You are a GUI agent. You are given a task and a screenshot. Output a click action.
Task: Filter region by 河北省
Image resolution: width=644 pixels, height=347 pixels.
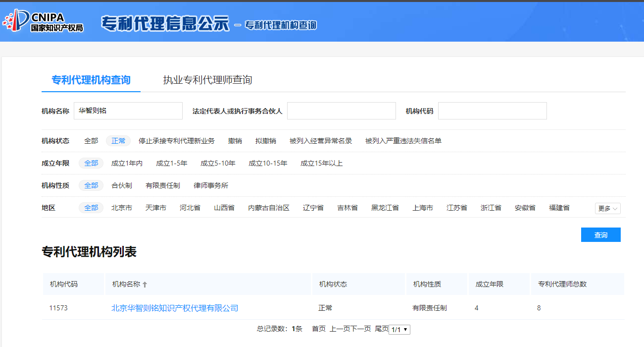[190, 208]
